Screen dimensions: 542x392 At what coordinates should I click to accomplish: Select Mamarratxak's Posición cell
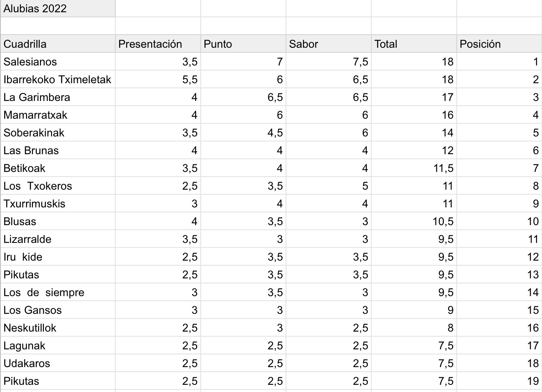coord(499,115)
